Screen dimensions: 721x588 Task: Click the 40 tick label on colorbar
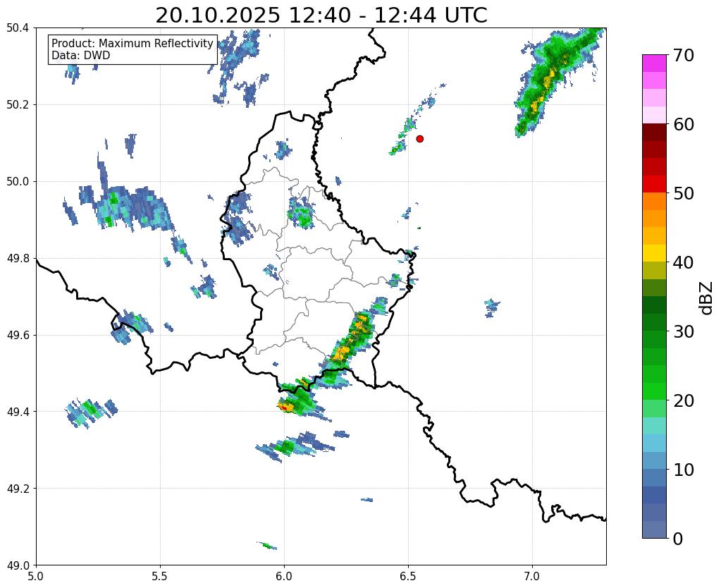pos(683,262)
